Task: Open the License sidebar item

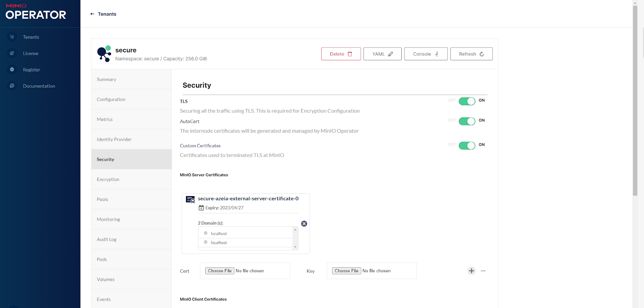Action: point(30,53)
